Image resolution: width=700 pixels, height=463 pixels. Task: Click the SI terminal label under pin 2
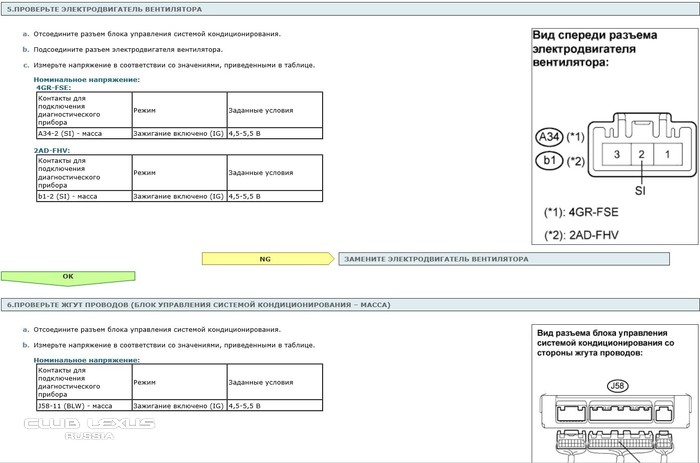point(642,191)
